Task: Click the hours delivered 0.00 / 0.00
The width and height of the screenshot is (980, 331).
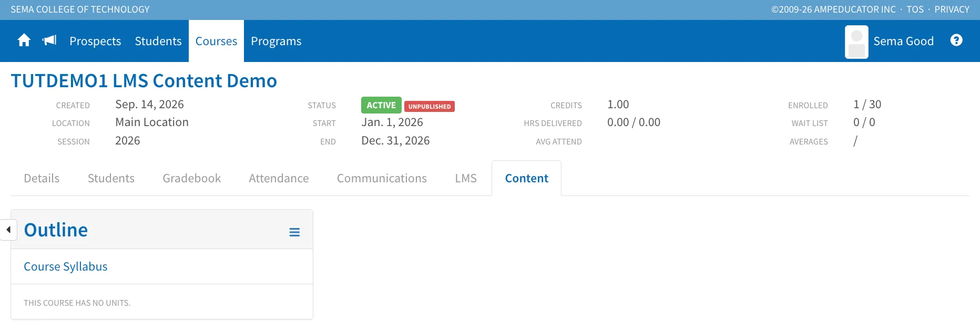Action: coord(634,122)
